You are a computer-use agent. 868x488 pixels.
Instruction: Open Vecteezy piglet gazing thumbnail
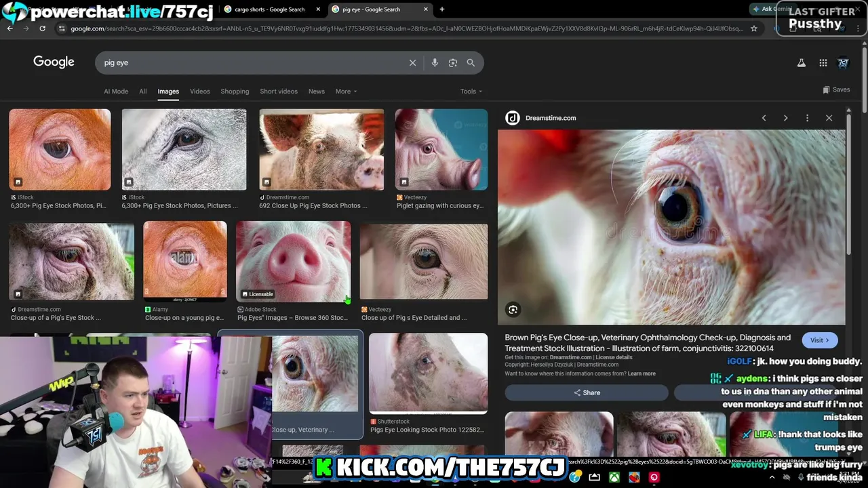point(441,150)
